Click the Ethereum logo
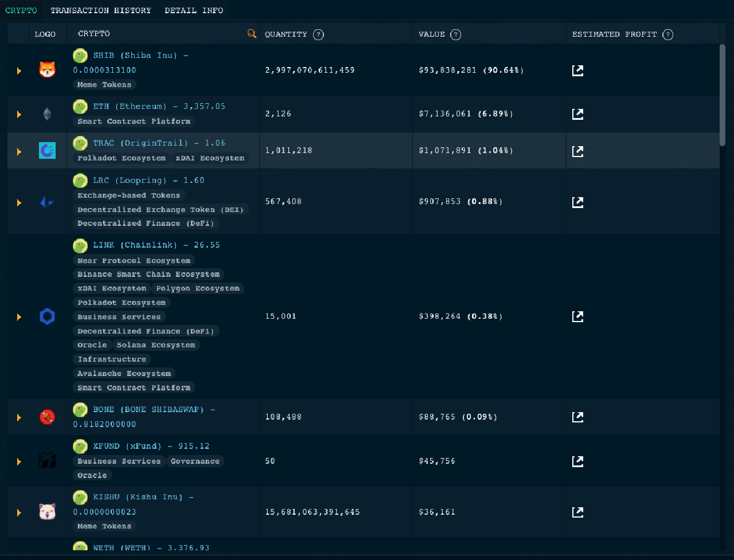The height and width of the screenshot is (560, 734). click(47, 114)
